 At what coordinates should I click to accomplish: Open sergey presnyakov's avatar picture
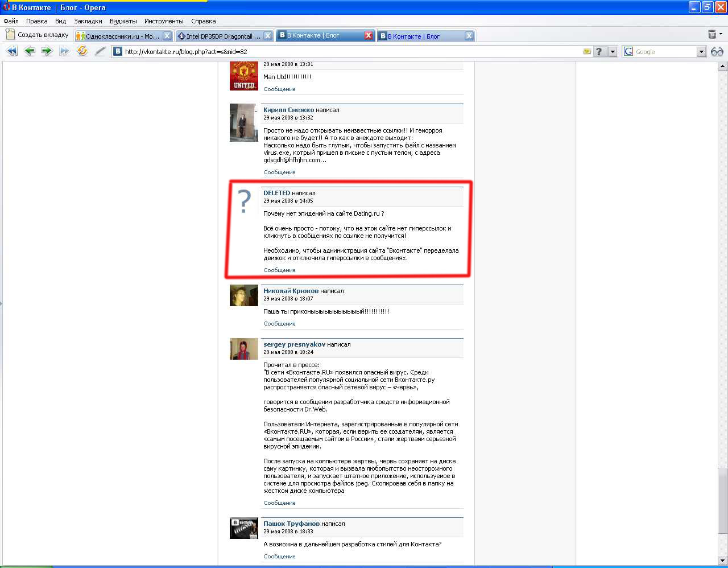click(244, 349)
